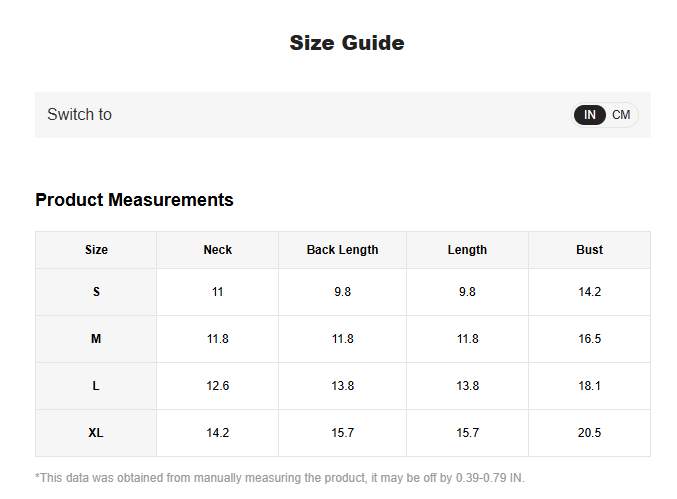The width and height of the screenshot is (677, 499).
Task: Click the M size row label
Action: (x=96, y=339)
